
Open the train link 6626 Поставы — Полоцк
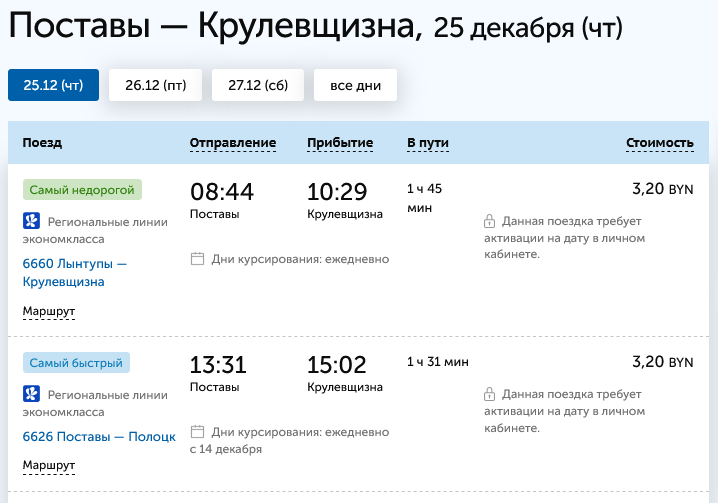pyautogui.click(x=99, y=437)
